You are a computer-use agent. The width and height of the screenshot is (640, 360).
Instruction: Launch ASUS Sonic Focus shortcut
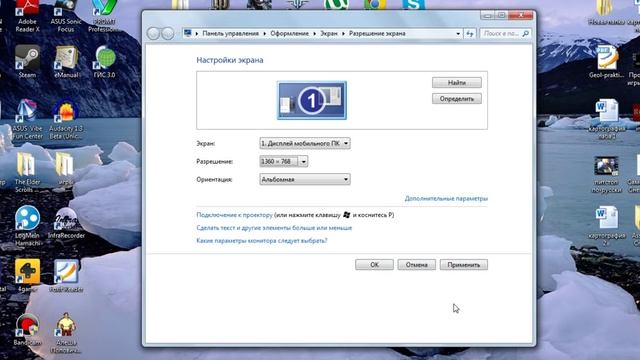click(x=66, y=16)
